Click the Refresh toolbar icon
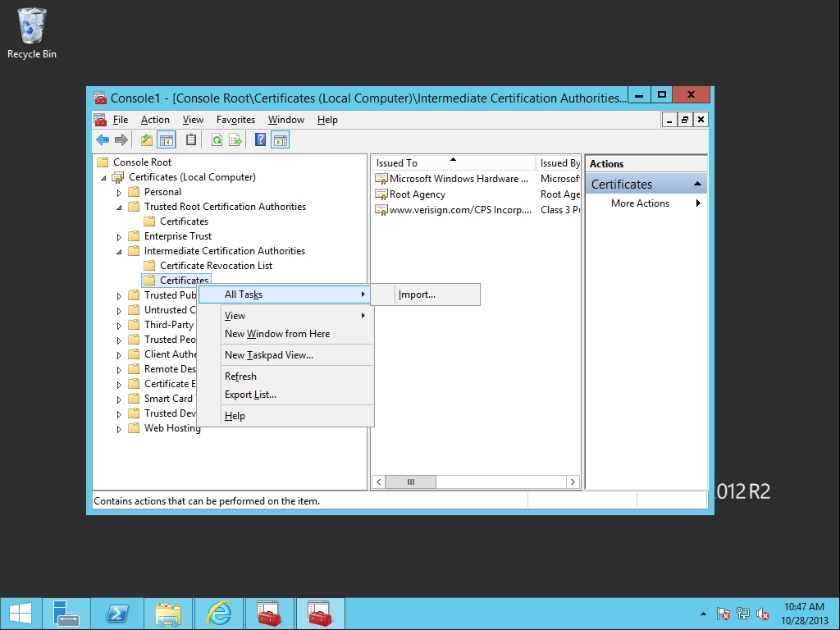840x630 pixels. [x=217, y=140]
